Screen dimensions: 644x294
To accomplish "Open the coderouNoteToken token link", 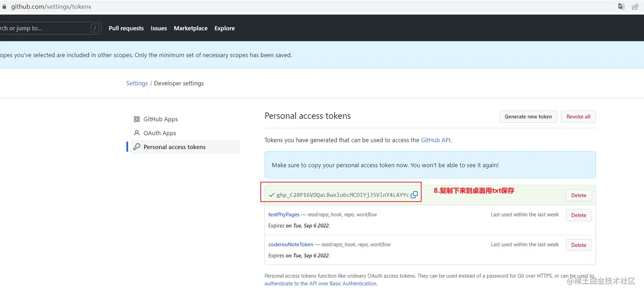I will pos(290,244).
